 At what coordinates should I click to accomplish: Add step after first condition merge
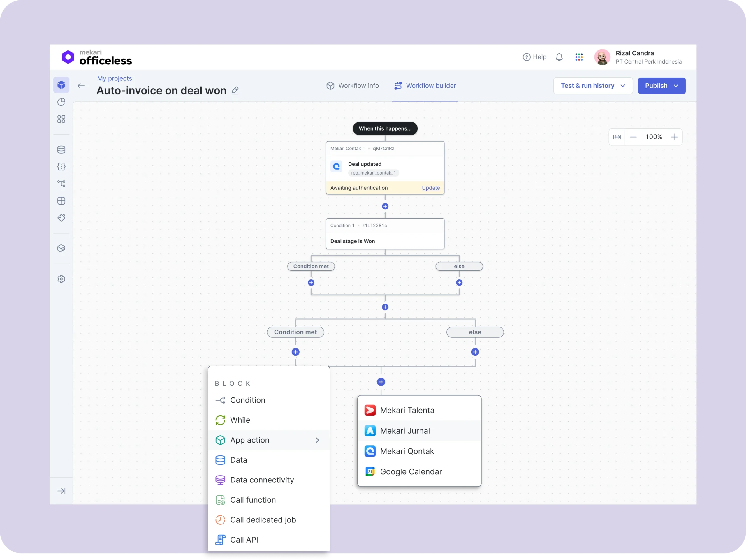tap(385, 307)
